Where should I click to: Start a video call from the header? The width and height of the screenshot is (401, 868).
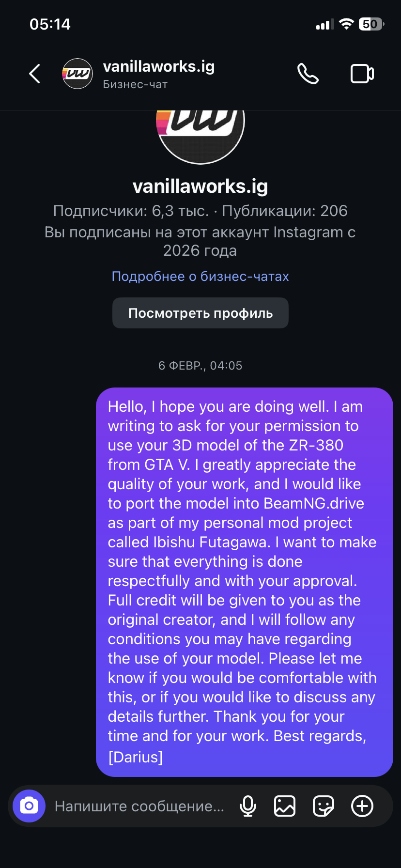[x=362, y=74]
